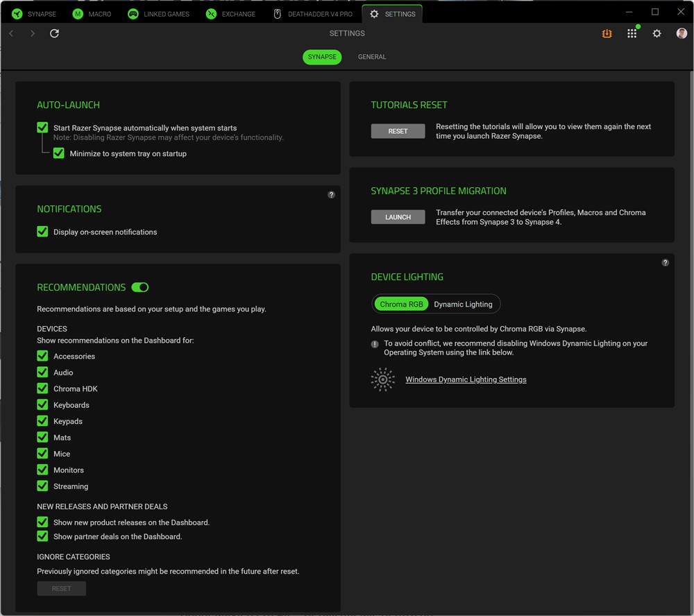Image resolution: width=694 pixels, height=616 pixels.
Task: Click the gear icon next to the profile avatar
Action: click(657, 33)
